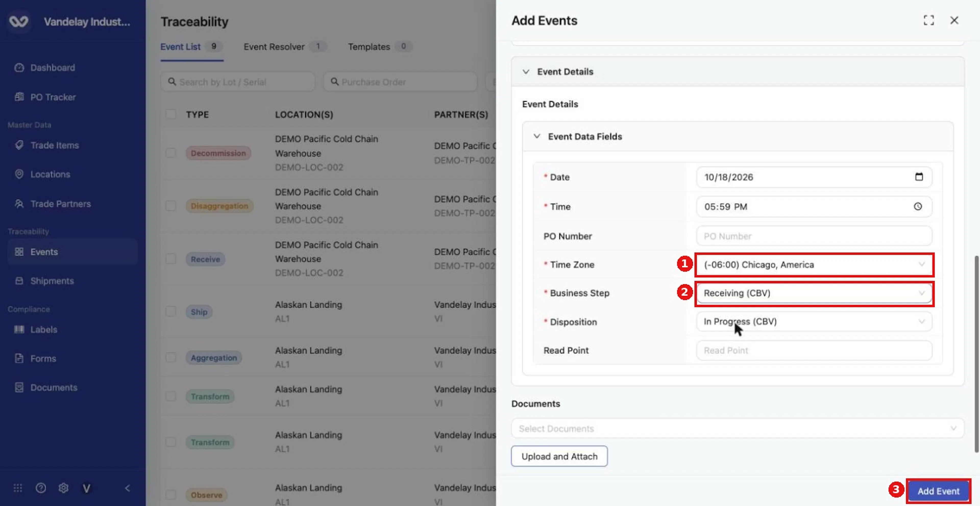
Task: Click the Read Point input field
Action: coord(814,350)
